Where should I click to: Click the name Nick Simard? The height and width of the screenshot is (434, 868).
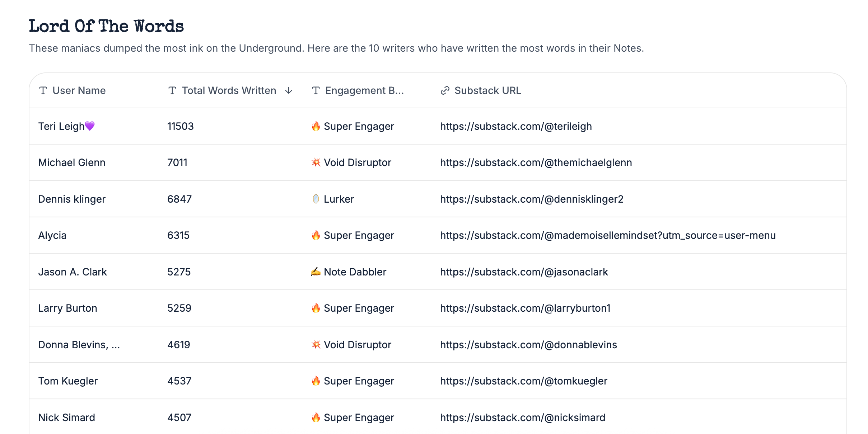tap(67, 418)
